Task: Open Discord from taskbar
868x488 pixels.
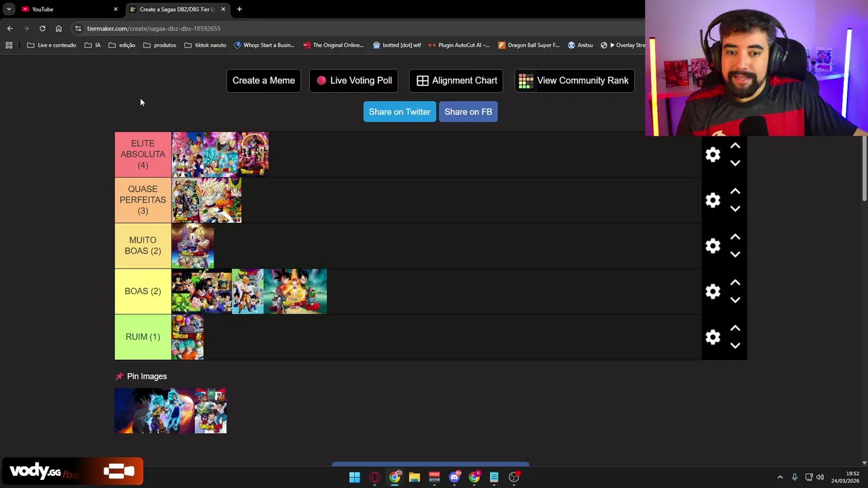Action: coord(454,477)
